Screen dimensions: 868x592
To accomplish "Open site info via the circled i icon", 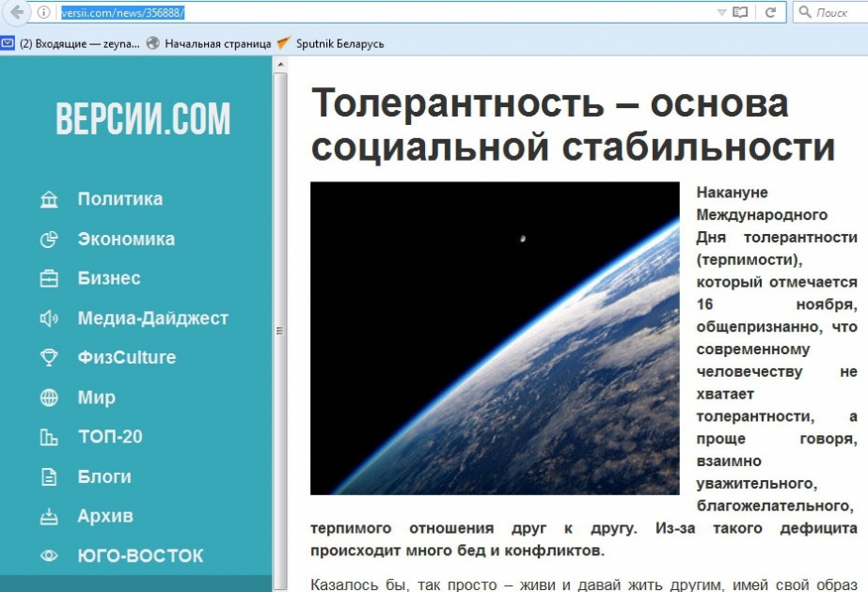I will coord(44,12).
